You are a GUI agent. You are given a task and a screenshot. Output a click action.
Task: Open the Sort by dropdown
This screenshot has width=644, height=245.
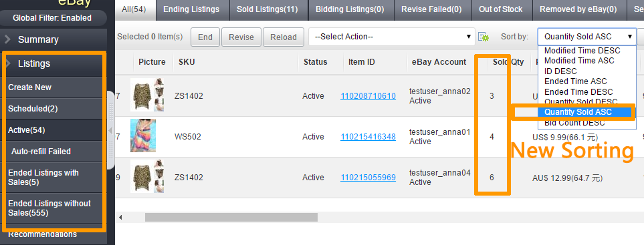586,37
